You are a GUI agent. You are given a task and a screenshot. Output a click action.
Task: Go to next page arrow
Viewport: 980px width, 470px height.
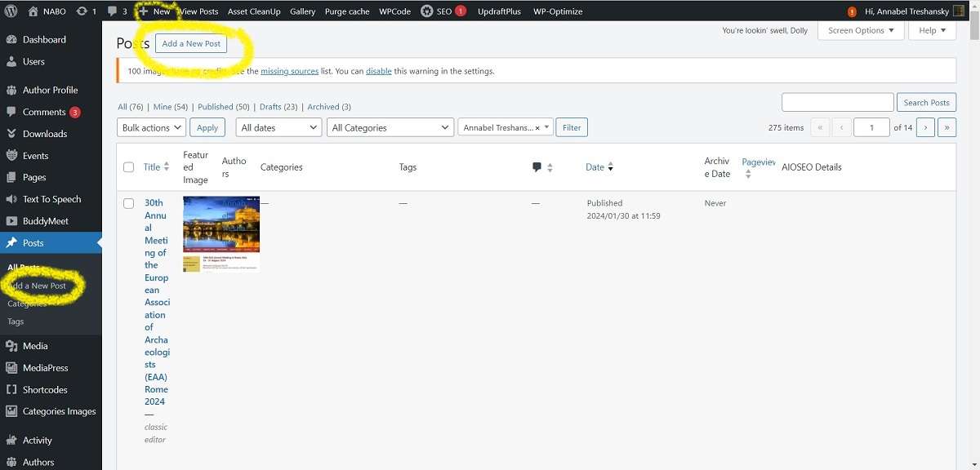point(925,127)
